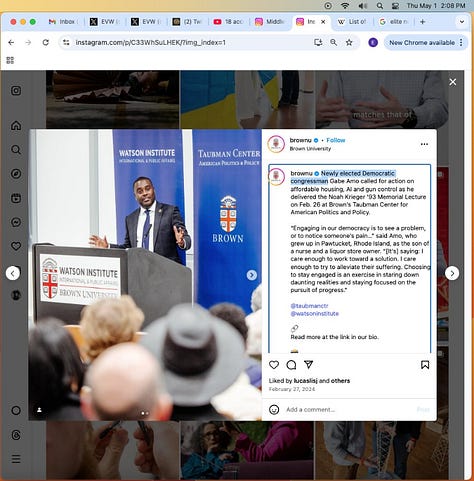Image resolution: width=474 pixels, height=481 pixels.
Task: Expand the tab search dropdown
Action: pos(462,22)
